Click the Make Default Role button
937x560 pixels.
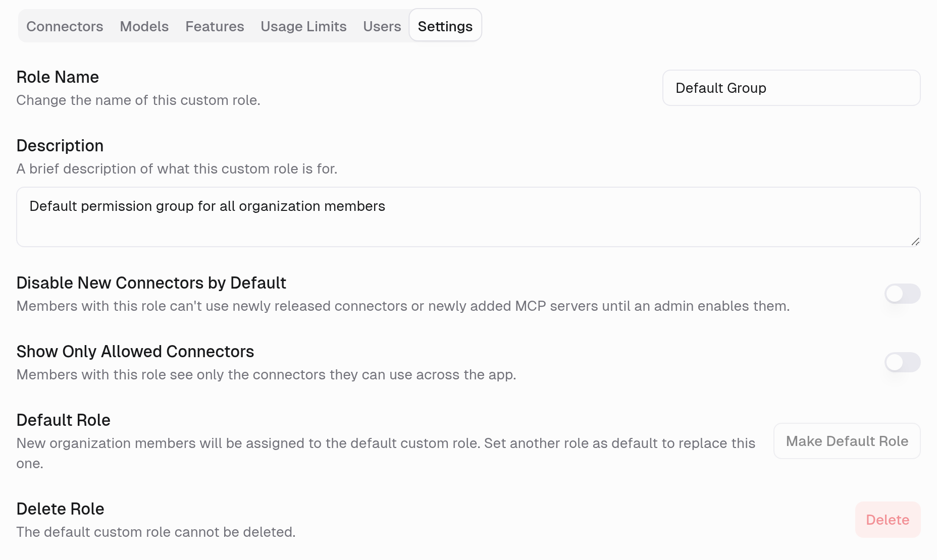(x=847, y=441)
